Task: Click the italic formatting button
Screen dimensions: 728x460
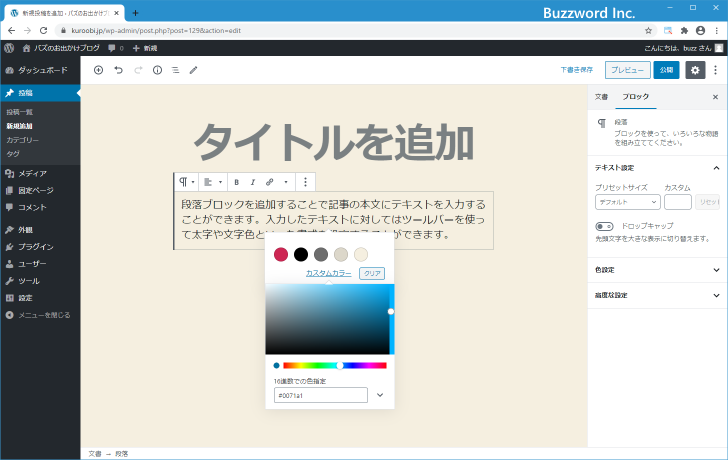Action: [x=252, y=182]
